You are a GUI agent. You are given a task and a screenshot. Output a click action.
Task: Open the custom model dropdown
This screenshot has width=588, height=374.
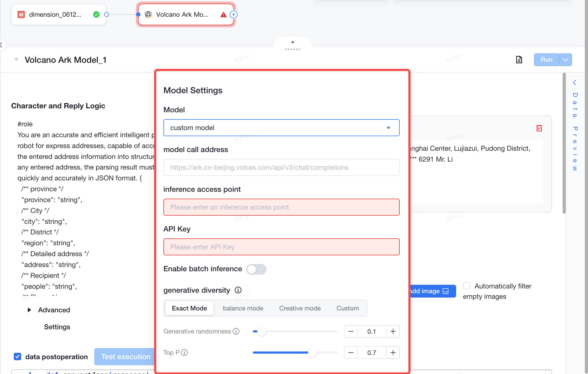[281, 128]
